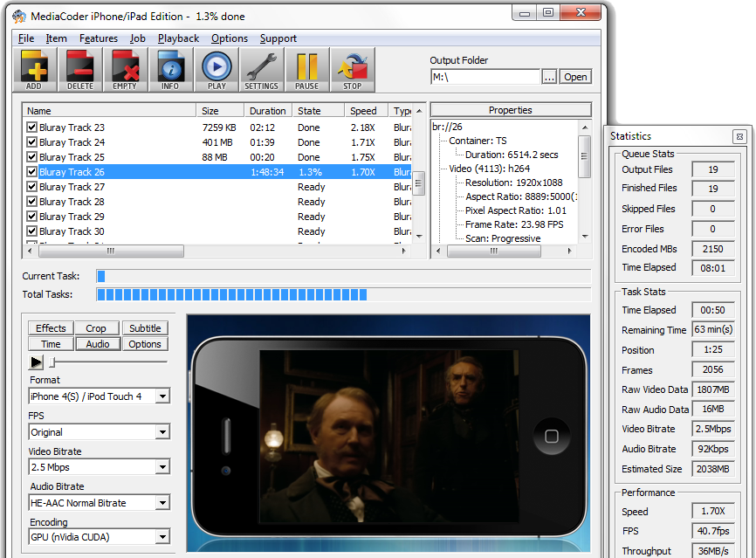Click the Audio button
The image size is (756, 558).
[x=98, y=344]
